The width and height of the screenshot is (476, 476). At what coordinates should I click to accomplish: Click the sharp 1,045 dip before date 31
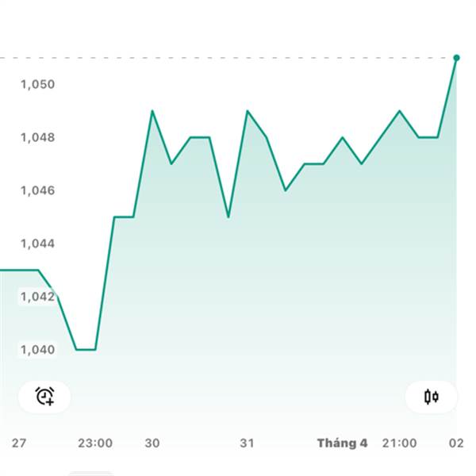(x=228, y=217)
